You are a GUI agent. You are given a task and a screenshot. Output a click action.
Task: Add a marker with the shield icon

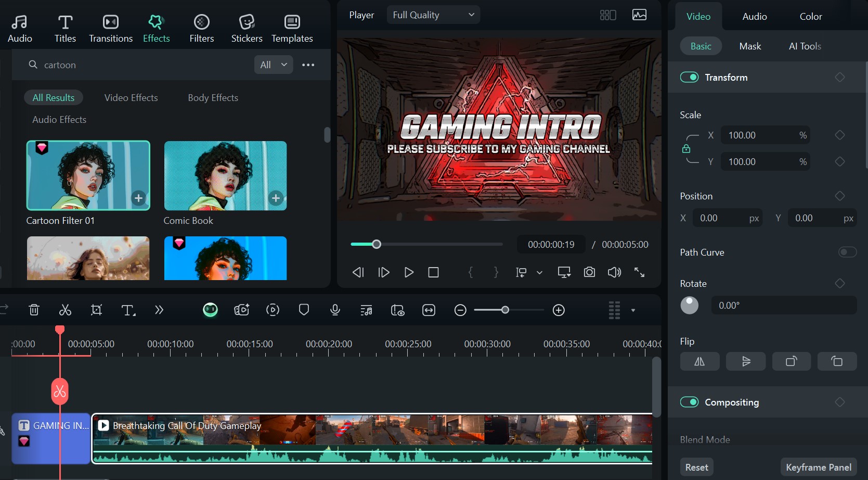[x=304, y=310]
